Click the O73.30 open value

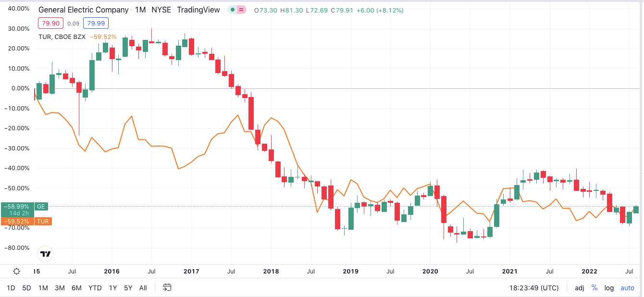pyautogui.click(x=265, y=10)
